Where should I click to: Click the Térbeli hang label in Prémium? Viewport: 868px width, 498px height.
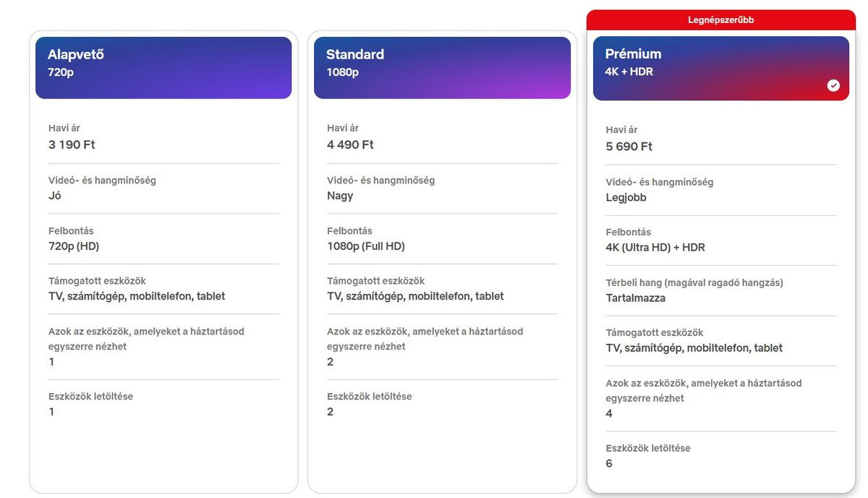[694, 283]
